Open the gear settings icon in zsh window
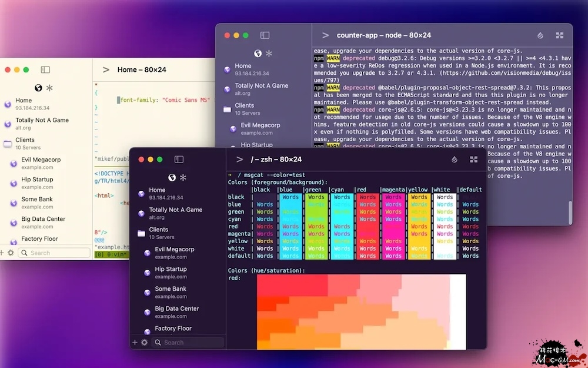This screenshot has height=368, width=588. coord(144,342)
